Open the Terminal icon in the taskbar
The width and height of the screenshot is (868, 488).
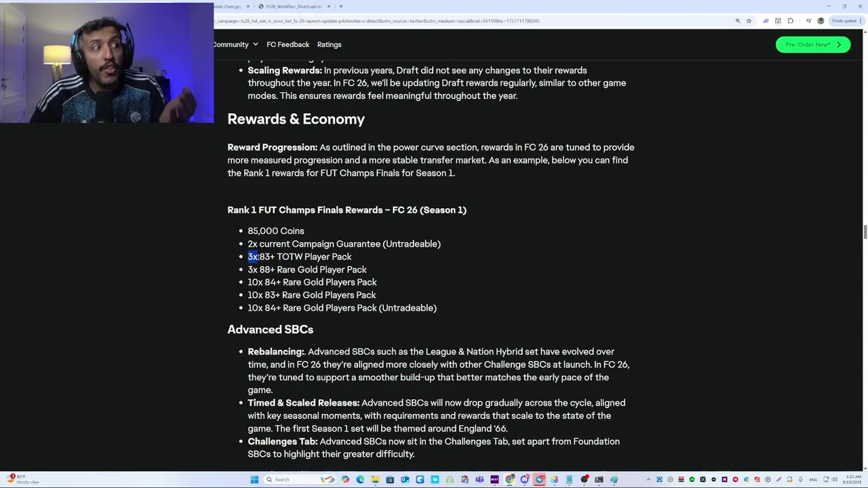[x=599, y=479]
